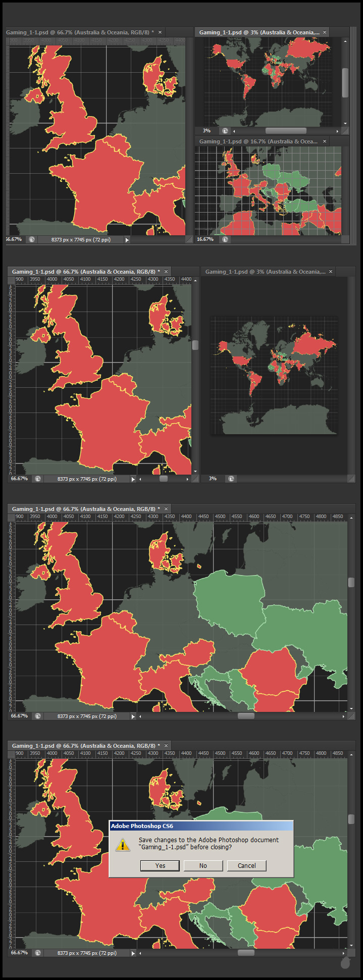Click the warning icon in the save dialog
The height and width of the screenshot is (980, 363).
click(x=123, y=844)
